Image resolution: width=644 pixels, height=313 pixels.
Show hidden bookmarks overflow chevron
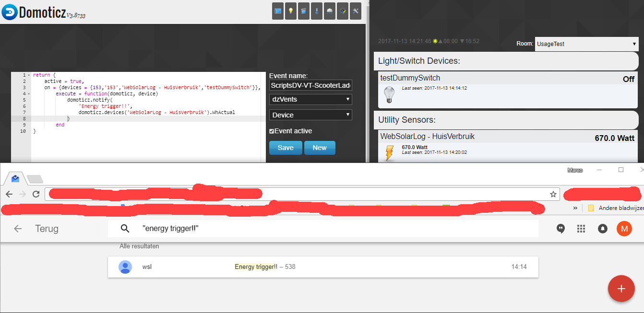(575, 208)
